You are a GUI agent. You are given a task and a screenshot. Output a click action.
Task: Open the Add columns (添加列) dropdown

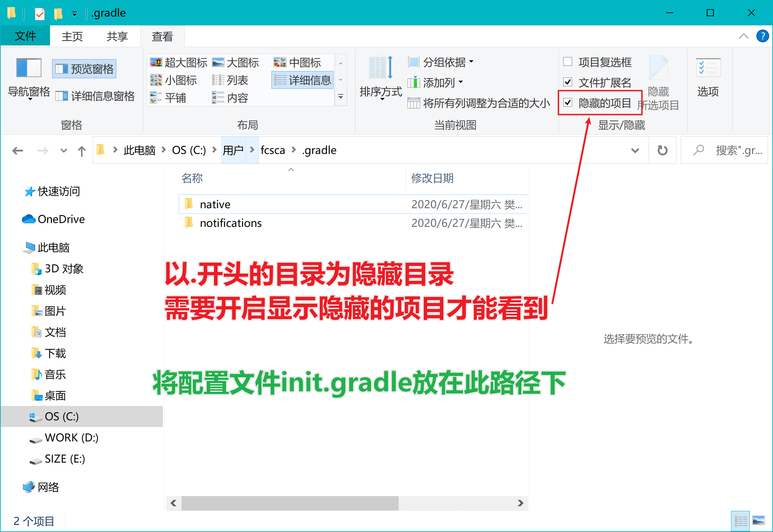(435, 83)
